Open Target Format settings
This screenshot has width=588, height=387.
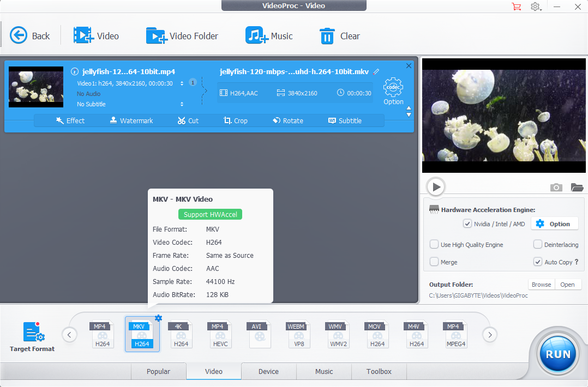pyautogui.click(x=32, y=336)
